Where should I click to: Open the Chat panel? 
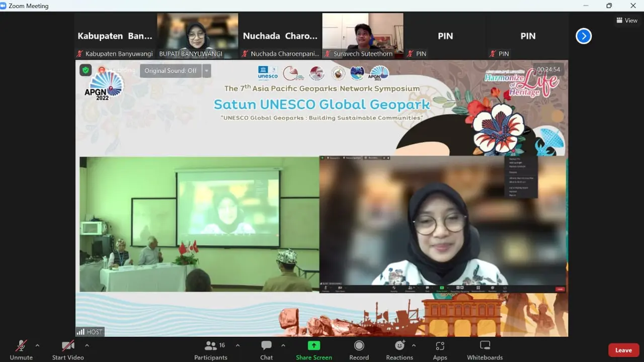[267, 350]
